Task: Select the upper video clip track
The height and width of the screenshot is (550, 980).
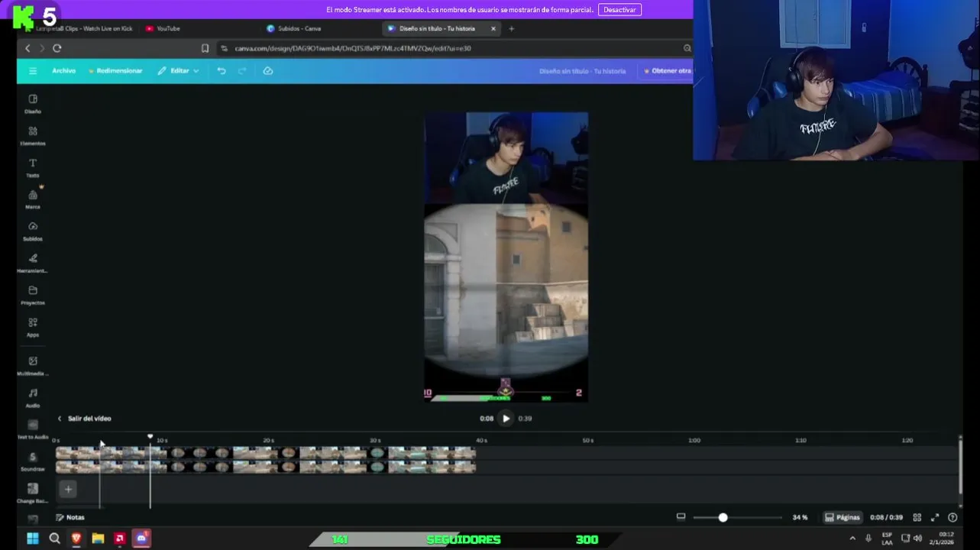Action: pos(266,453)
